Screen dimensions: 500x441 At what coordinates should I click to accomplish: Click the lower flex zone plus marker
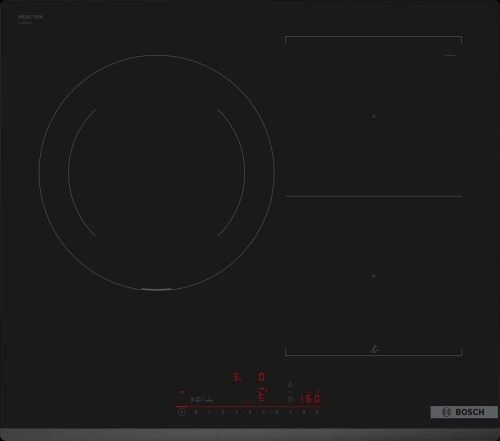coord(374,276)
